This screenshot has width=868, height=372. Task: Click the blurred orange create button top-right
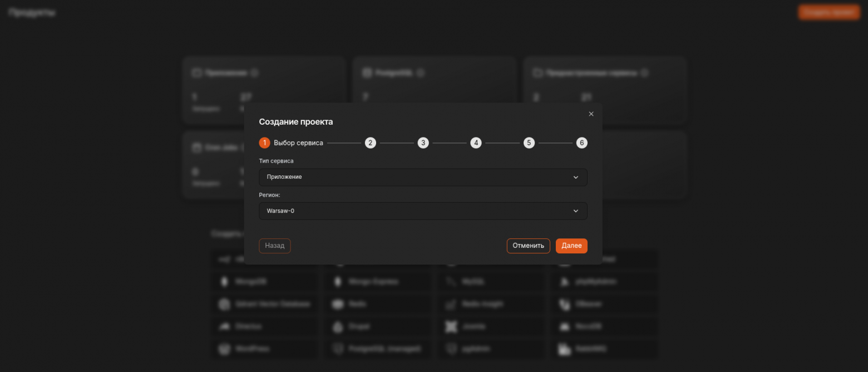point(829,12)
